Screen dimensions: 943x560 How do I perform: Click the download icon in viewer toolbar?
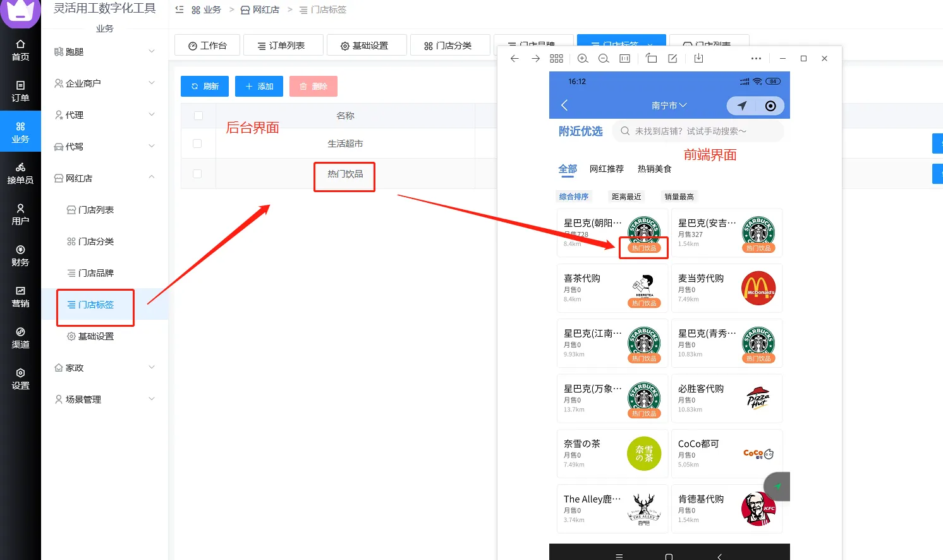pos(698,59)
